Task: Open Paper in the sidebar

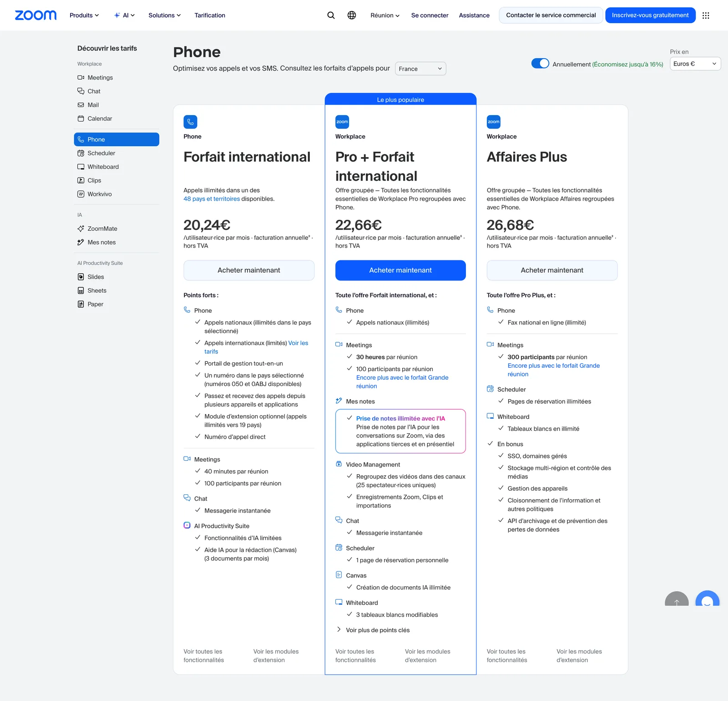Action: pos(116,305)
